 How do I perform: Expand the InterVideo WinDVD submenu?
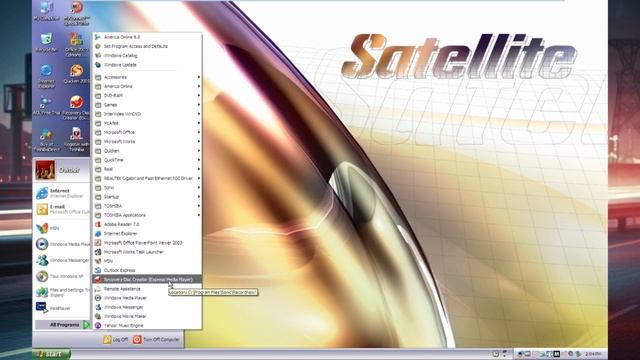pos(147,114)
